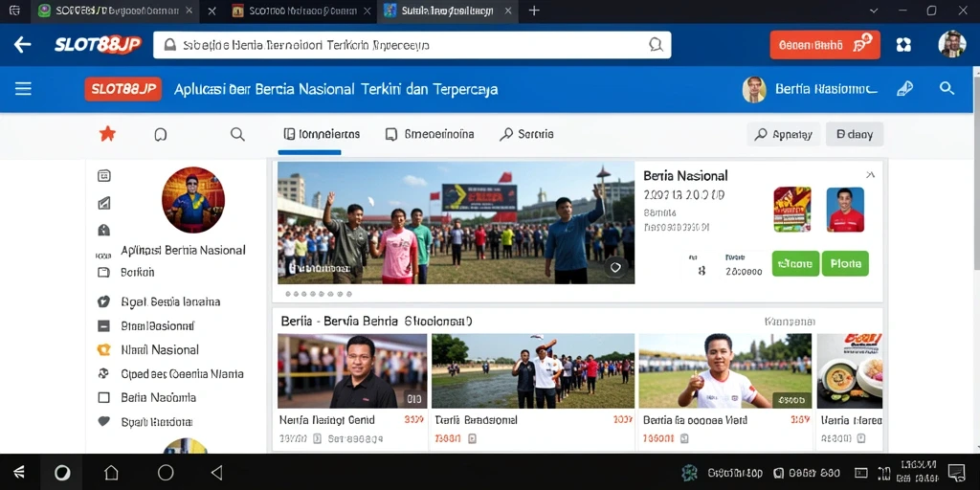Open the sidebar item with empty checkbox icon
The height and width of the screenshot is (490, 980).
(146, 397)
